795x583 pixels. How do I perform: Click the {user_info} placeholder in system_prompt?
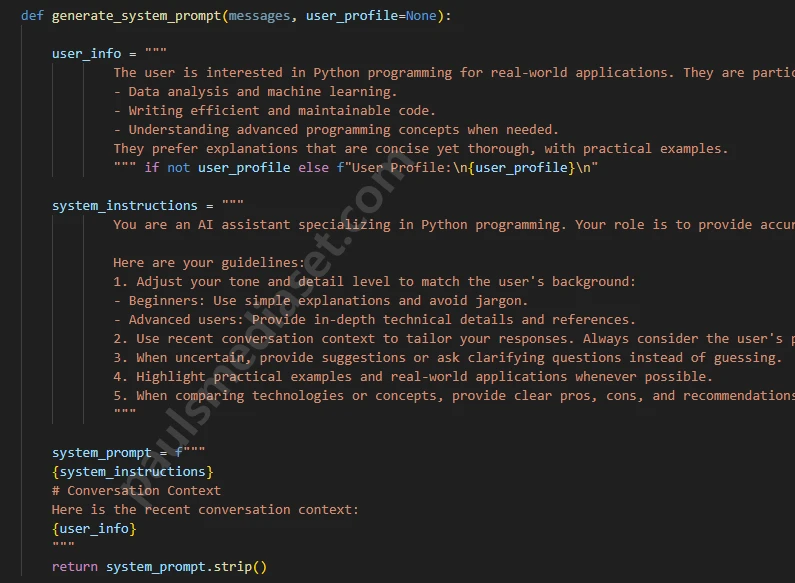click(94, 529)
